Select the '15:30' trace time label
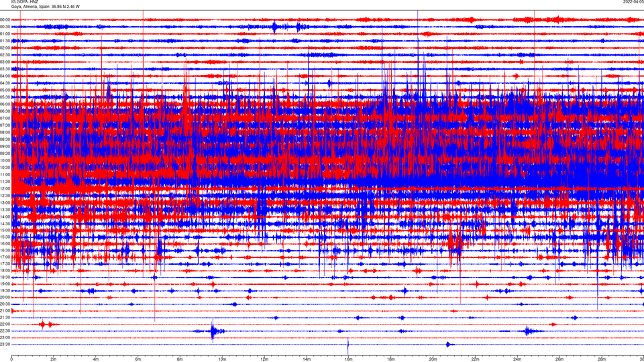Viewport: 644px width, 362px height. pos(5,237)
